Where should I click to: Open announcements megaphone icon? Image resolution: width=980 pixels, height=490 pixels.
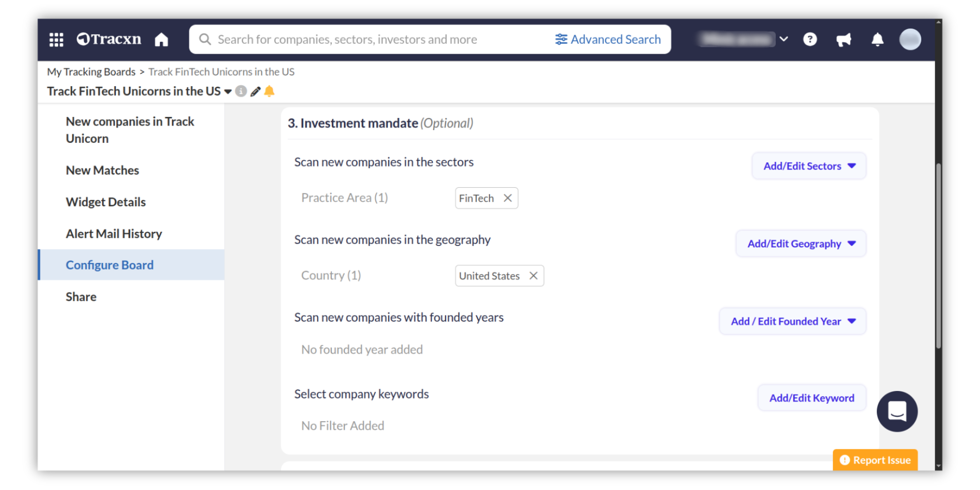point(843,39)
